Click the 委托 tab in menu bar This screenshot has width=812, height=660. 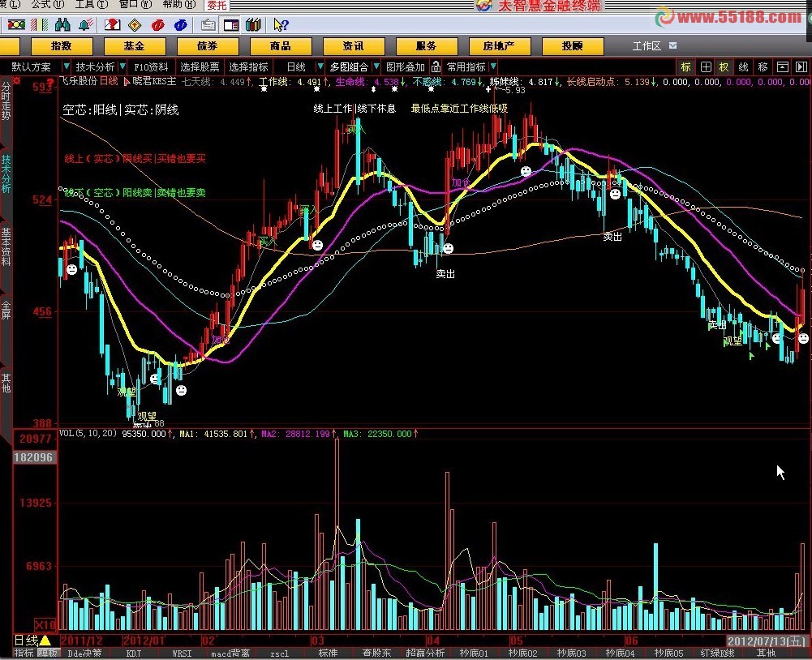[217, 5]
